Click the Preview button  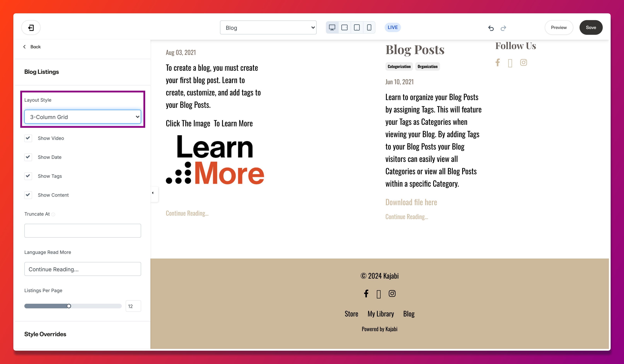(559, 27)
